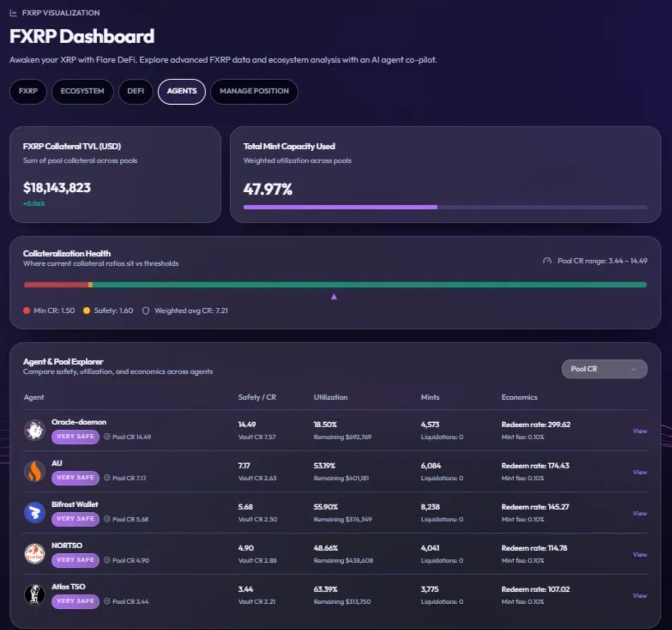This screenshot has width=672, height=630.
Task: Click VERY SAFE badge under Oracle-daemon
Action: pos(75,437)
